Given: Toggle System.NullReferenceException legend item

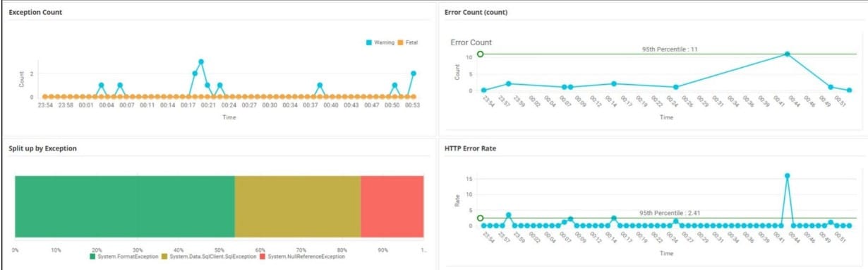Looking at the screenshot, I should 303,256.
